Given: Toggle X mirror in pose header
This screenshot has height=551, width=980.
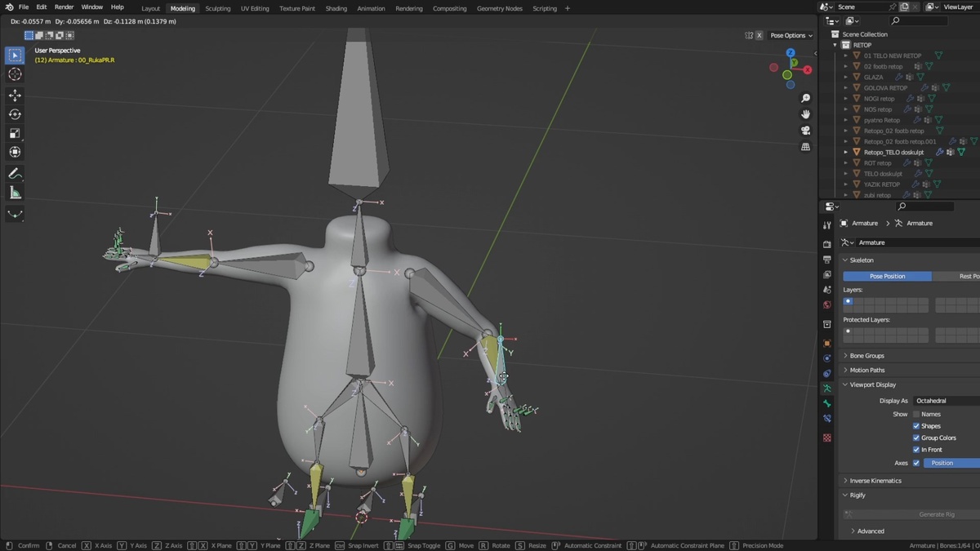Looking at the screenshot, I should click(759, 35).
